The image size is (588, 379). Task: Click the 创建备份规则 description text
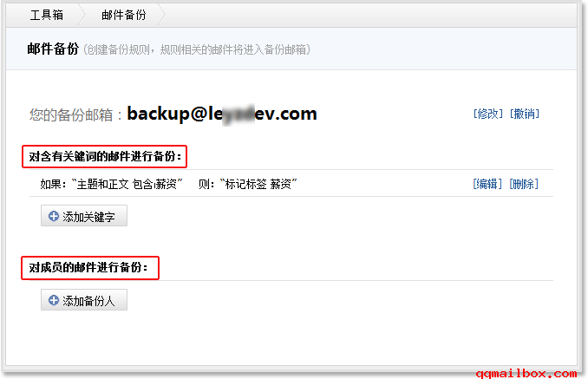197,49
